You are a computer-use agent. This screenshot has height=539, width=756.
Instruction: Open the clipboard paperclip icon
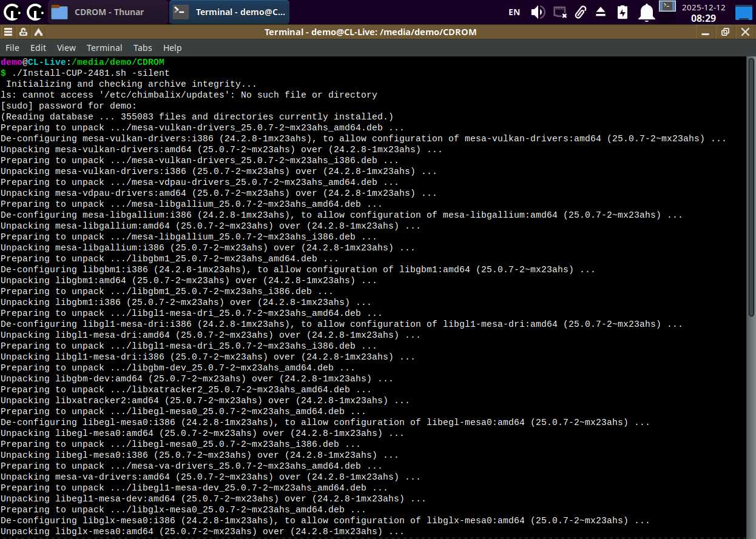(x=581, y=12)
